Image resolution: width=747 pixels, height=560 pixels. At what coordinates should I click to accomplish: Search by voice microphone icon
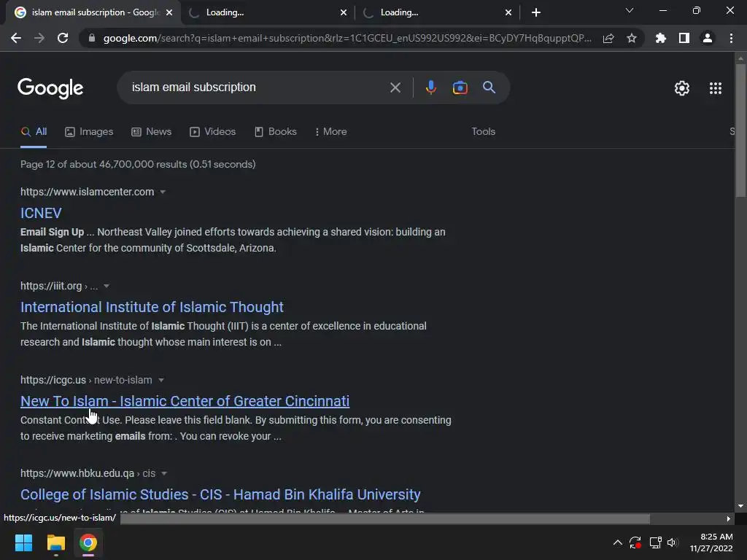tap(430, 87)
